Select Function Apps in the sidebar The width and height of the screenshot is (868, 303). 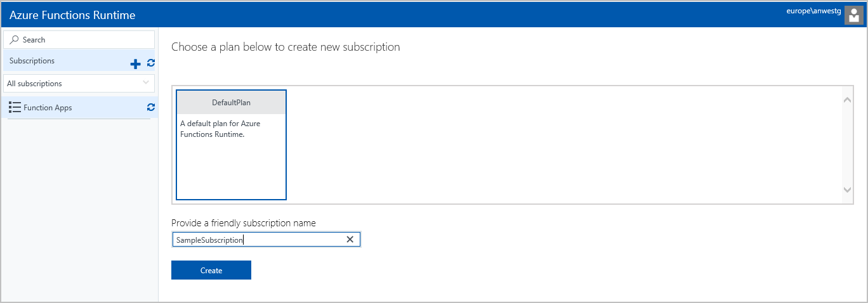pos(48,108)
